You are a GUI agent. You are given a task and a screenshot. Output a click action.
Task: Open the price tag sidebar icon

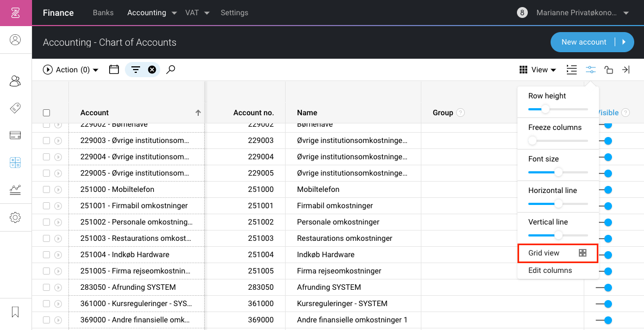(x=15, y=108)
